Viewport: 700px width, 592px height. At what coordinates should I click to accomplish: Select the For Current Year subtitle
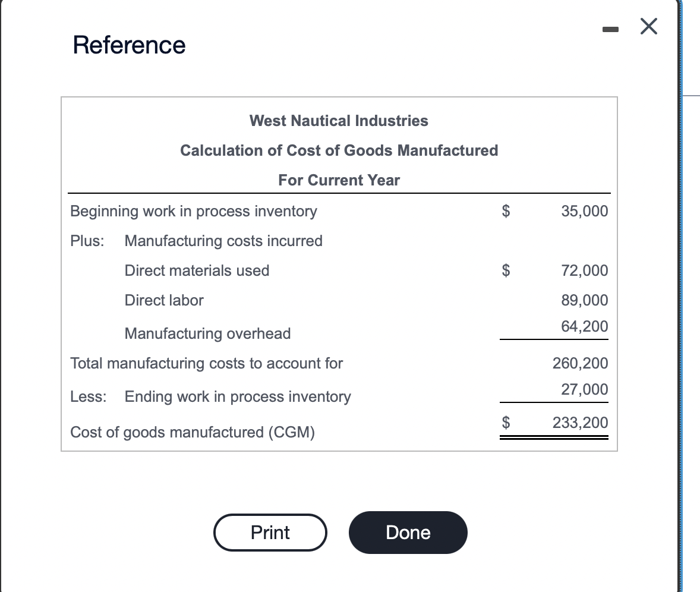click(x=339, y=180)
